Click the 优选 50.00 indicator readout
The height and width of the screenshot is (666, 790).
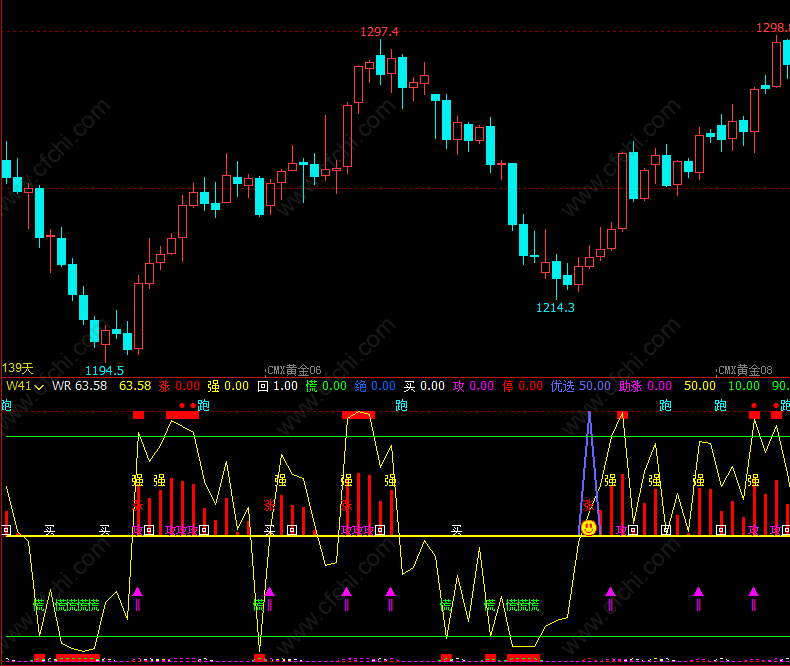580,386
